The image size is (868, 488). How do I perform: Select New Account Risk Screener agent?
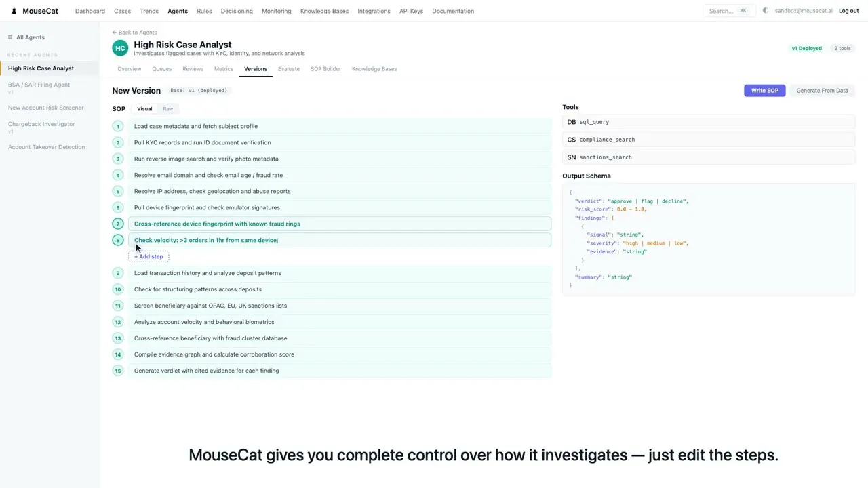coord(46,108)
